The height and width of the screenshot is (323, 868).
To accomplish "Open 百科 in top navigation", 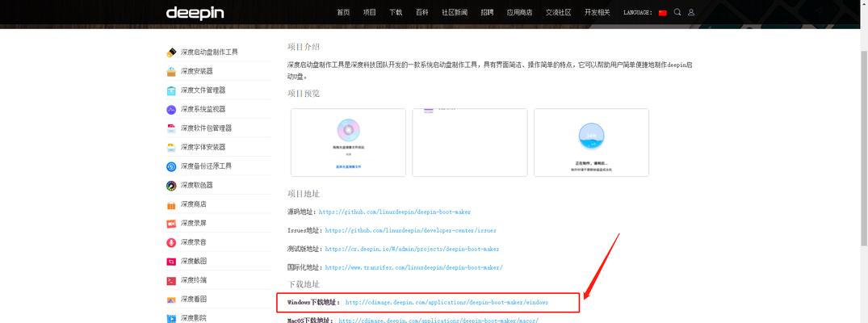I will pyautogui.click(x=421, y=12).
